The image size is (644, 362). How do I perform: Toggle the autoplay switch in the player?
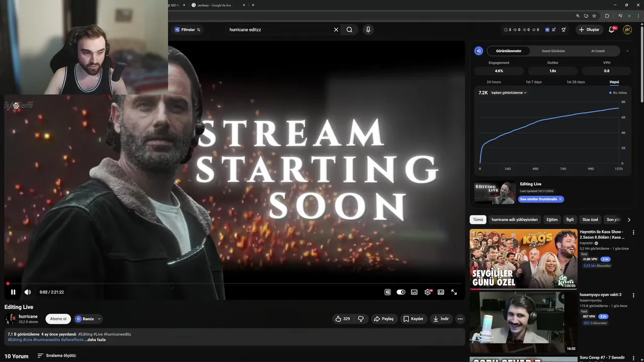point(401,292)
